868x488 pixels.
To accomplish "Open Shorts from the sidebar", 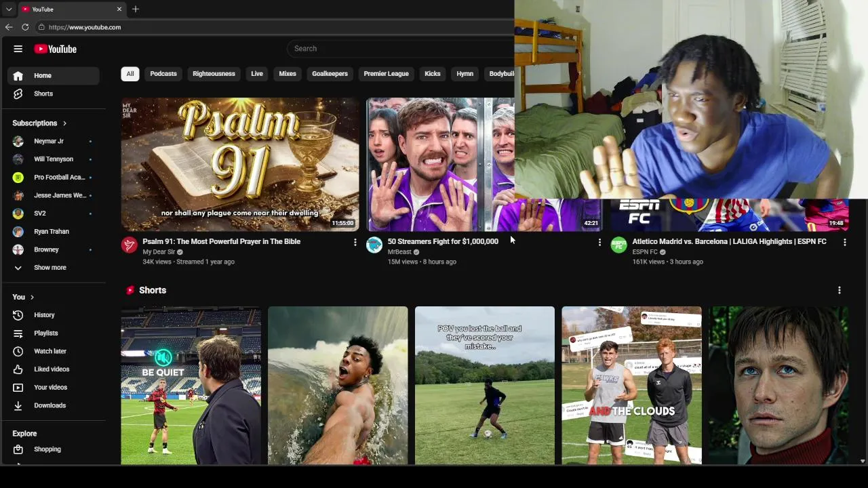I will [53, 94].
